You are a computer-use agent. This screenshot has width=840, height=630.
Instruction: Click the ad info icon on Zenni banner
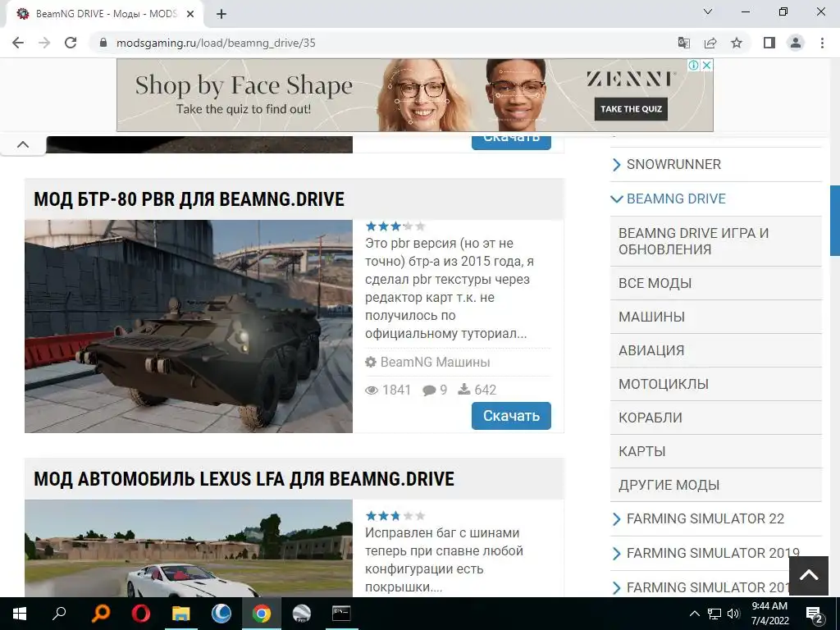coord(694,65)
